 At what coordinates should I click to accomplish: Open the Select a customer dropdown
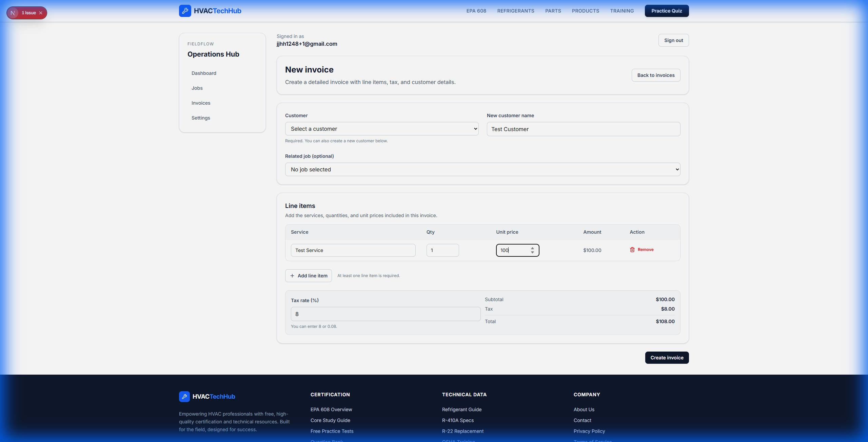[382, 129]
